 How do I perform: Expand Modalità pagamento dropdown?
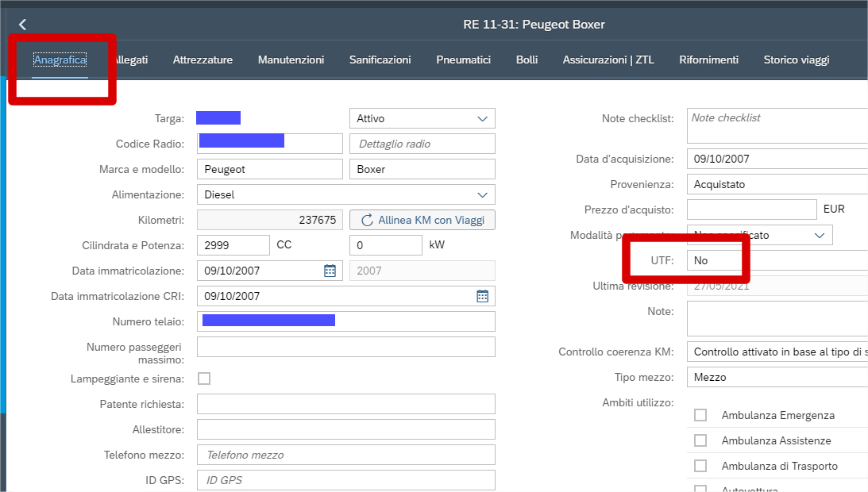coord(820,235)
